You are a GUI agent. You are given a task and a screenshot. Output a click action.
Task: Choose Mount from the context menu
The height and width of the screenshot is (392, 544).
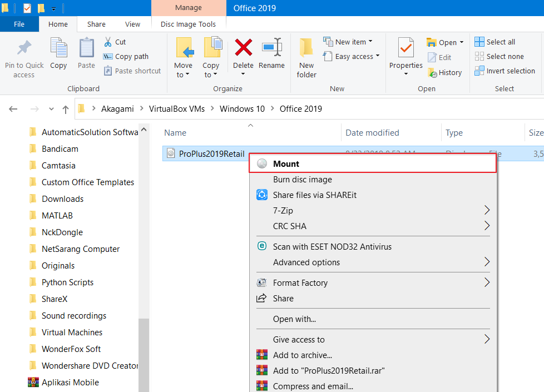(373, 163)
